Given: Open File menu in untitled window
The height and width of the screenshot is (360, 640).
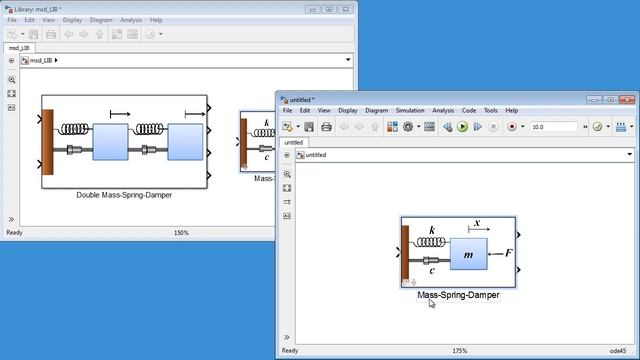Looking at the screenshot, I should coord(287,110).
